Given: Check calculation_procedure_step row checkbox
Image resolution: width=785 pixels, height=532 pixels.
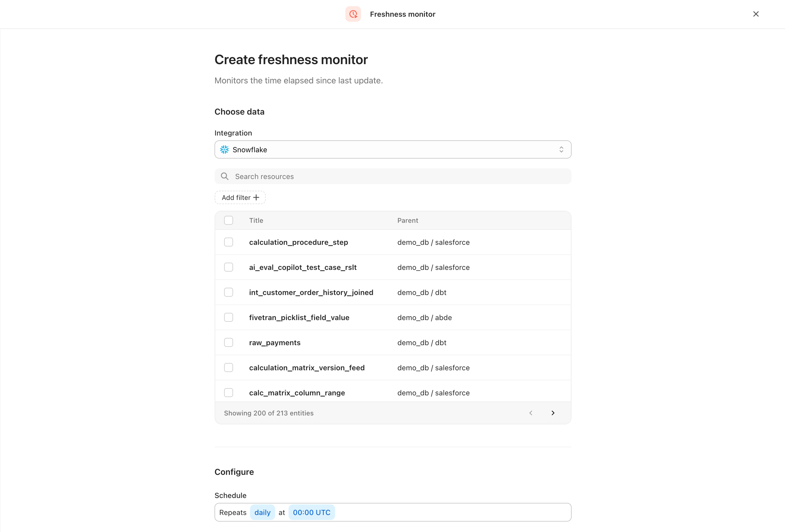Looking at the screenshot, I should (229, 242).
